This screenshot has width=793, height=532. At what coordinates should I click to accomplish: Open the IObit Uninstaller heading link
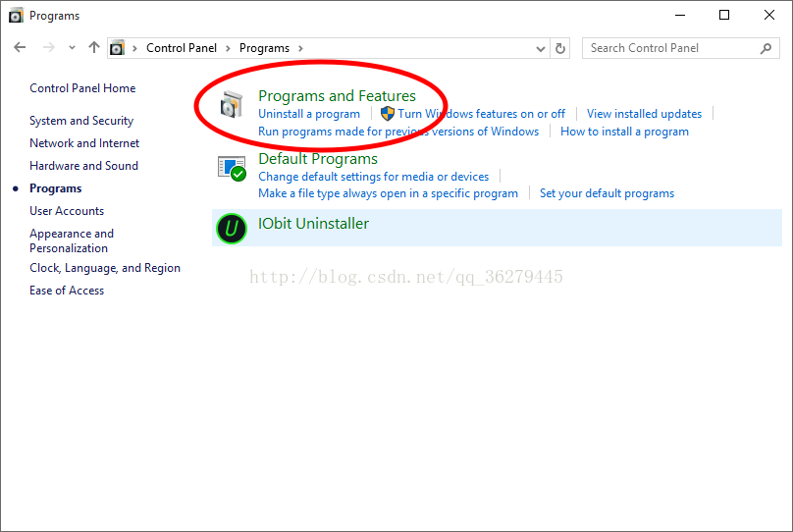pos(313,224)
